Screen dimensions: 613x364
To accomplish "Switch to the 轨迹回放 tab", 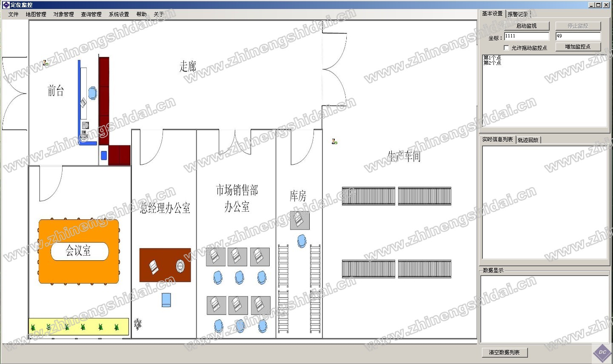I will [x=528, y=140].
